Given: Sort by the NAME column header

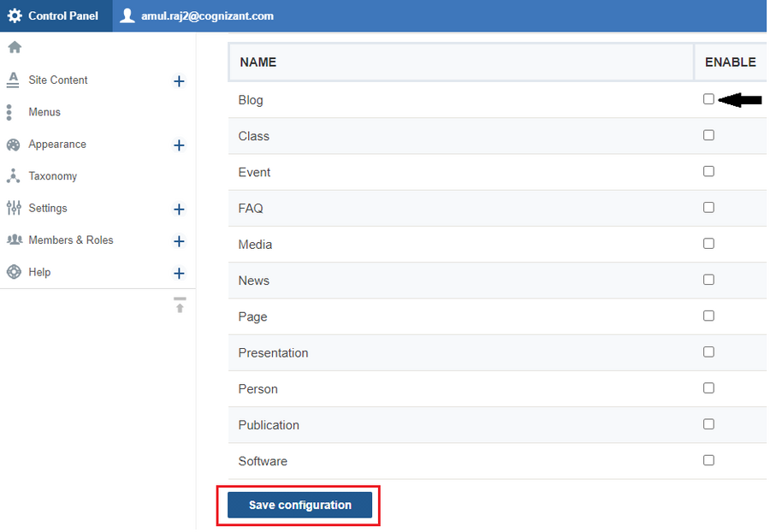Looking at the screenshot, I should [x=258, y=62].
